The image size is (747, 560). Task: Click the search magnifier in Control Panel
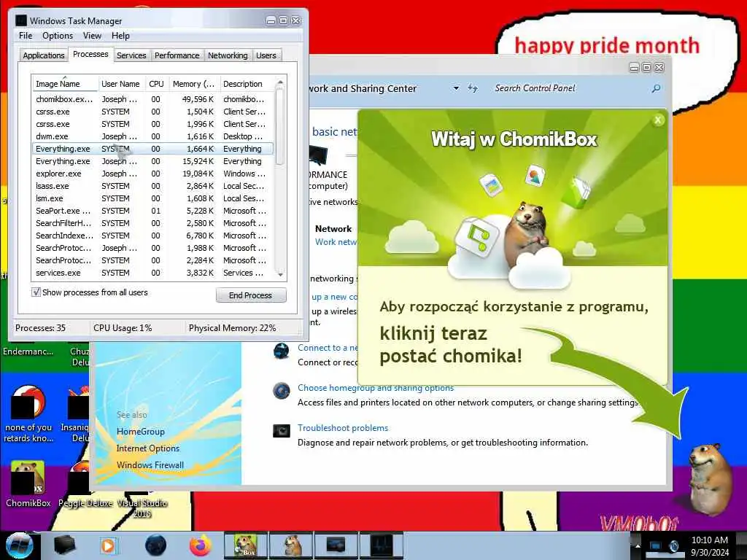[656, 88]
